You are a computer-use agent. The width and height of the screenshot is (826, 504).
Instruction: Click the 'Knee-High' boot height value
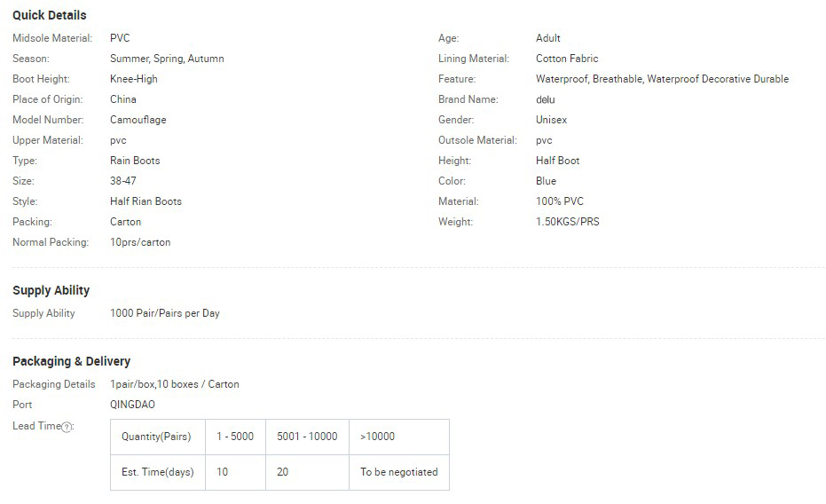(x=134, y=79)
